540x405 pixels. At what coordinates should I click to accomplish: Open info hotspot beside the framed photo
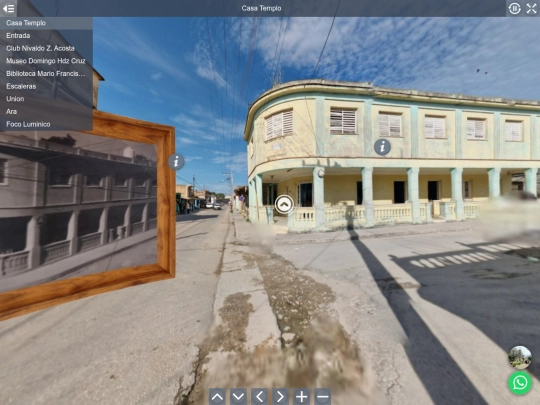[176, 162]
